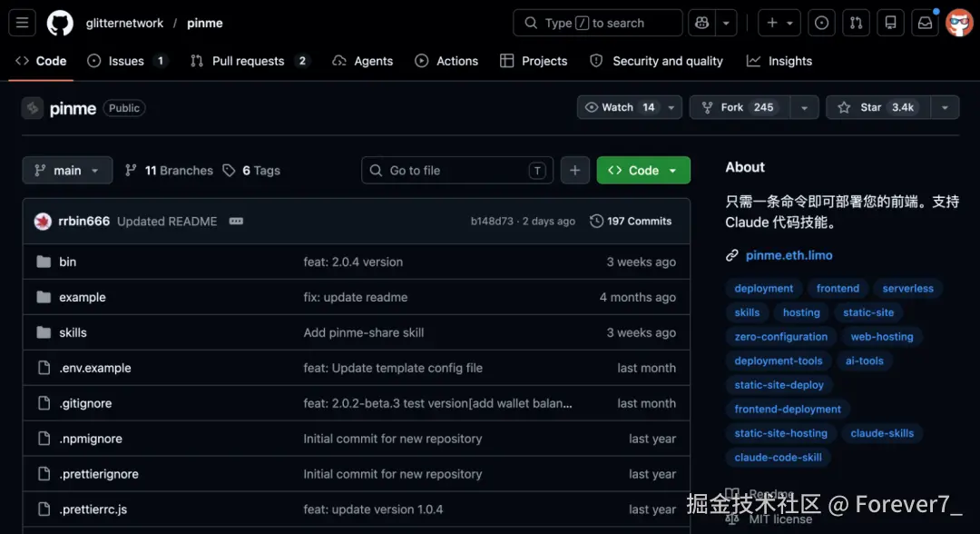Expand the Watch options dropdown arrow

point(671,107)
